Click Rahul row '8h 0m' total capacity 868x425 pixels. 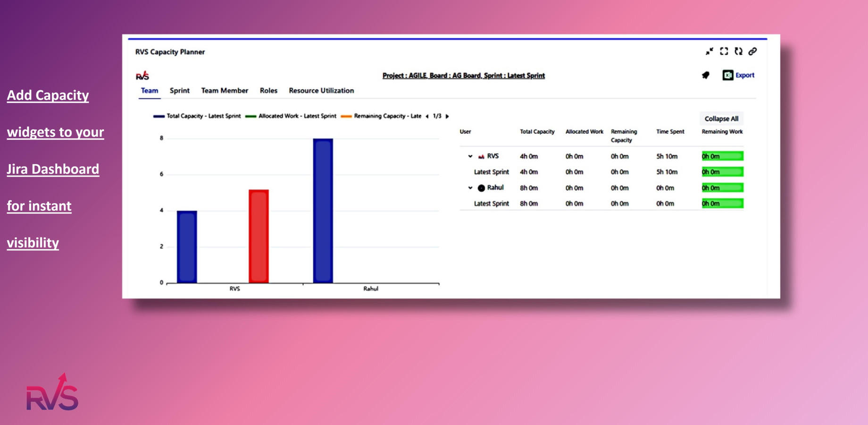(x=529, y=188)
